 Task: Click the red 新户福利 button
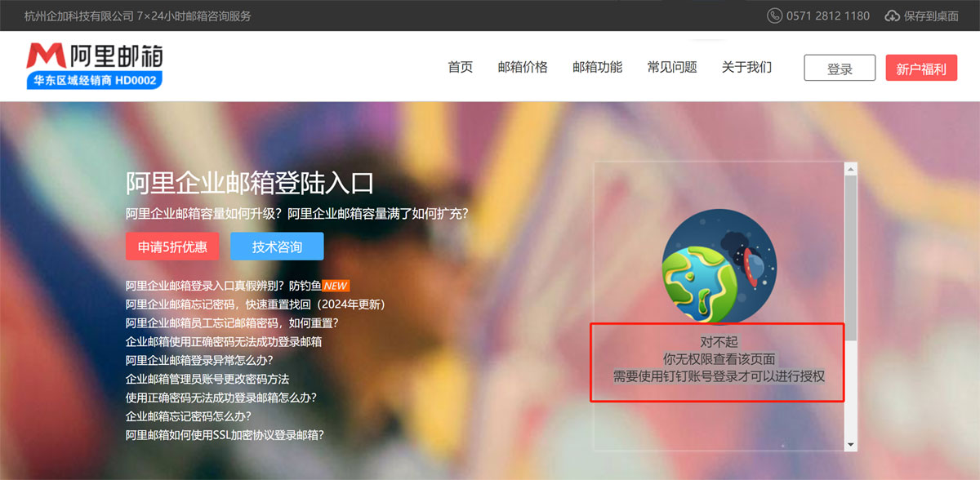pos(921,68)
